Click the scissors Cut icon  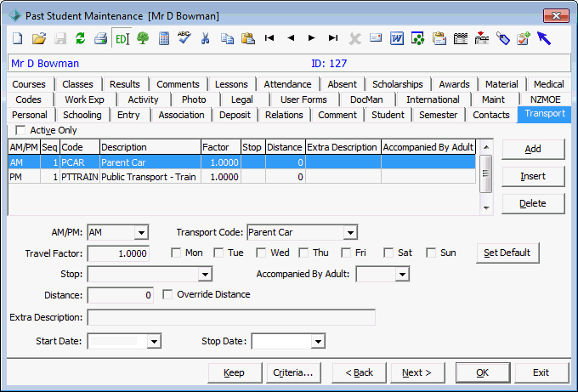tap(206, 38)
